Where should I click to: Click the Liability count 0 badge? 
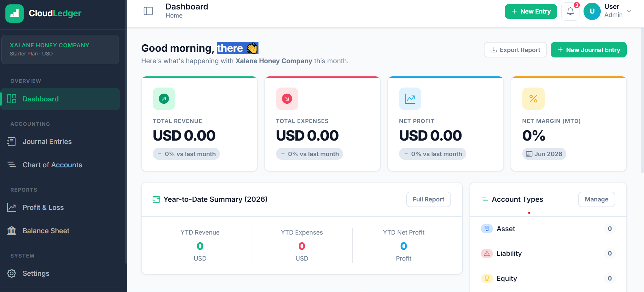pos(610,253)
